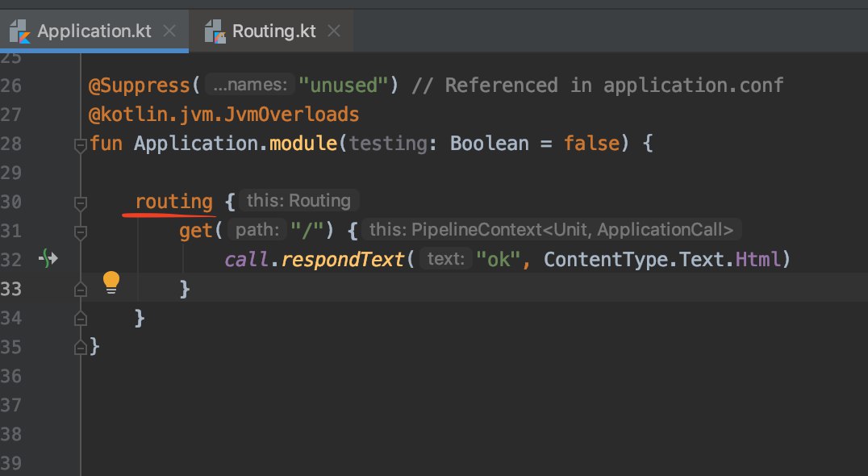Open the Routing.kt tab

tap(273, 31)
